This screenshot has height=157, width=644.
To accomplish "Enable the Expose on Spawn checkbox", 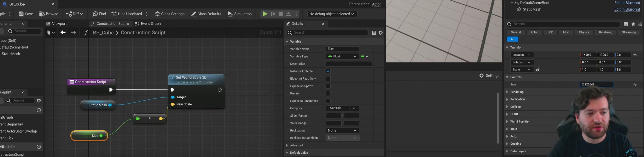I will [328, 86].
